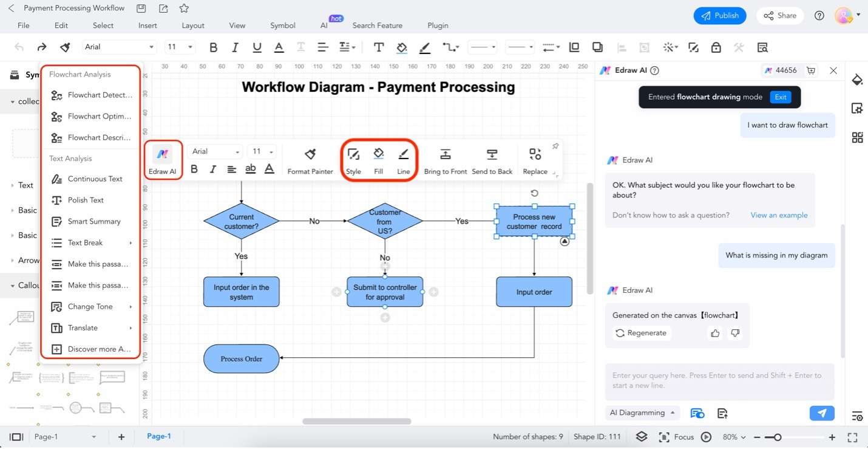The height and width of the screenshot is (449, 868).
Task: Click Discover more AI option
Action: [91, 349]
